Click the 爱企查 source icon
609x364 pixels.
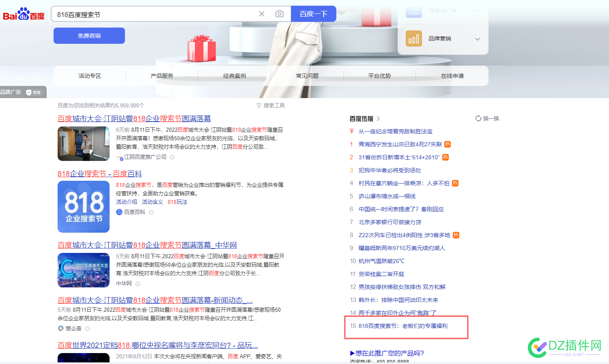pos(61,328)
